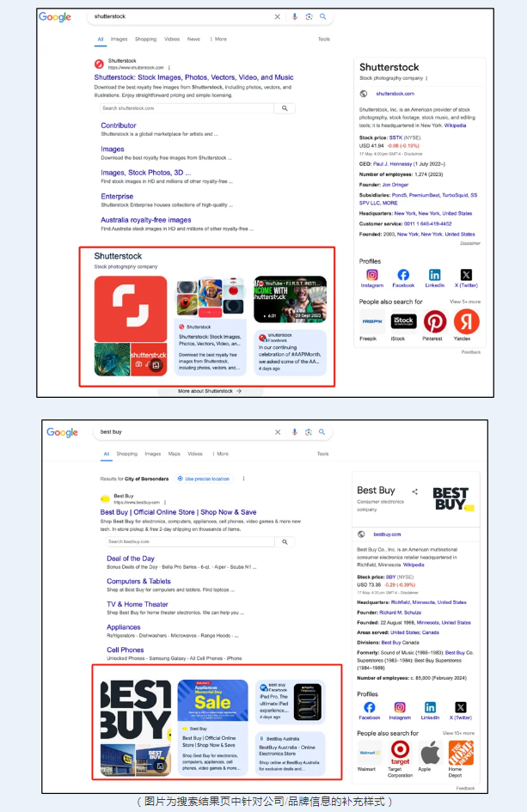
Task: Open Tools on shutterstock results page
Action: coord(324,40)
